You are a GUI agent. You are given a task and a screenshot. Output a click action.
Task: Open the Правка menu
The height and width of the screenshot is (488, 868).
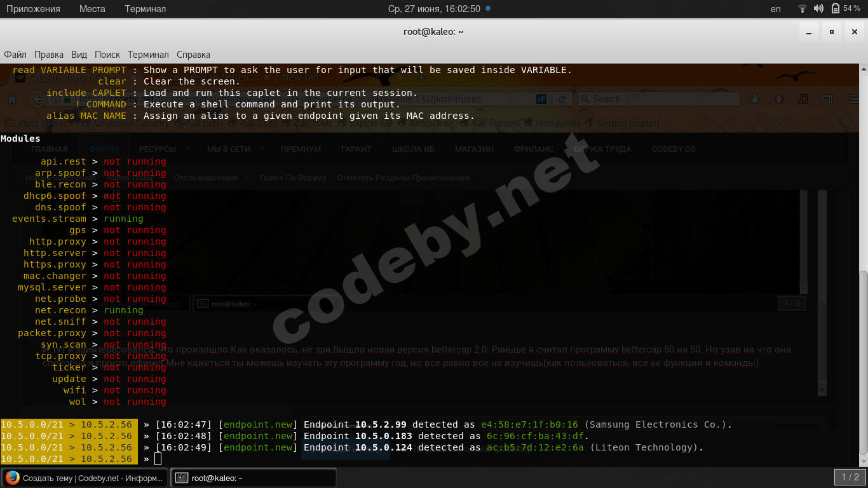(49, 55)
